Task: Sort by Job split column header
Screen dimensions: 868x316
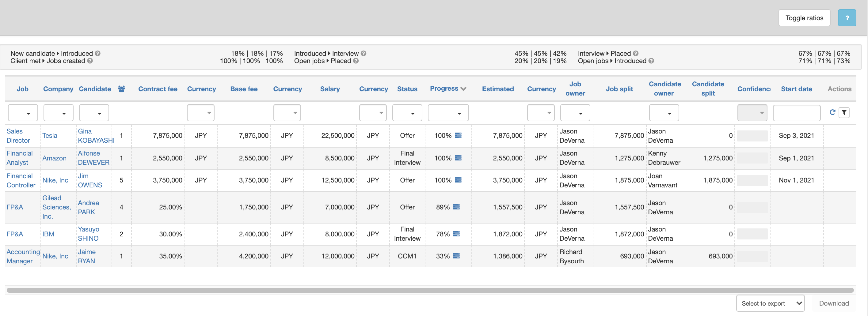Action: [619, 89]
